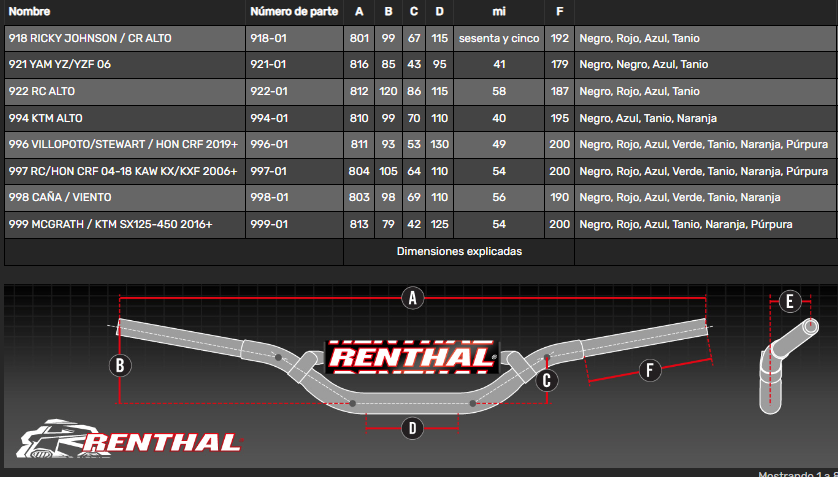Viewport: 838px width, 477px height.
Task: Click part number 922-01
Action: click(x=269, y=91)
